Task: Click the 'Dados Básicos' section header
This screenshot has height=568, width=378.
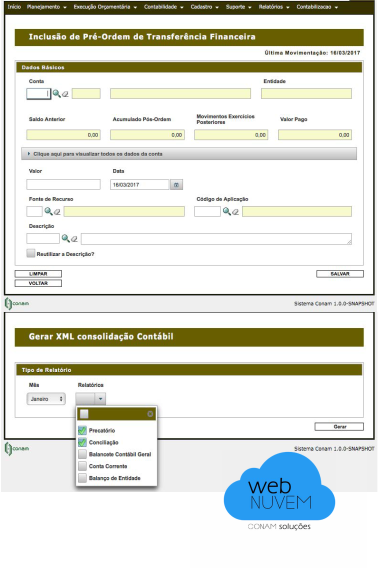Action: pos(189,67)
